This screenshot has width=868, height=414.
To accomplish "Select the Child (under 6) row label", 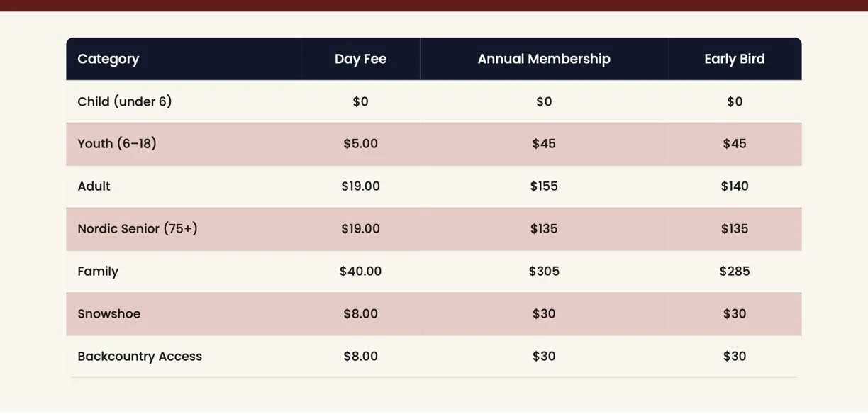I will [x=125, y=101].
